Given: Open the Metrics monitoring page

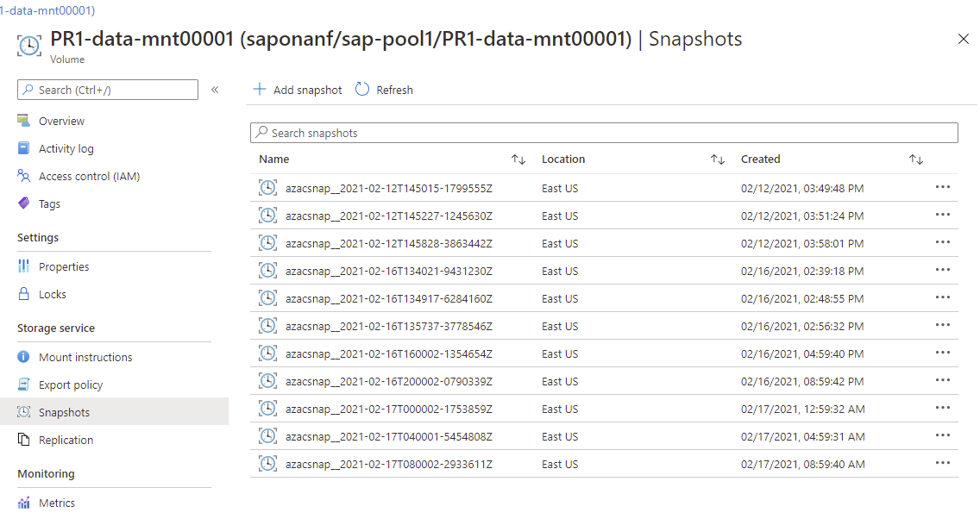Looking at the screenshot, I should pyautogui.click(x=56, y=503).
